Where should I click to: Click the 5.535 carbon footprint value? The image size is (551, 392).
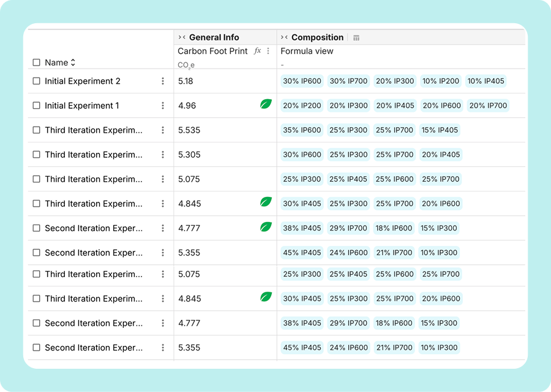[x=189, y=130]
